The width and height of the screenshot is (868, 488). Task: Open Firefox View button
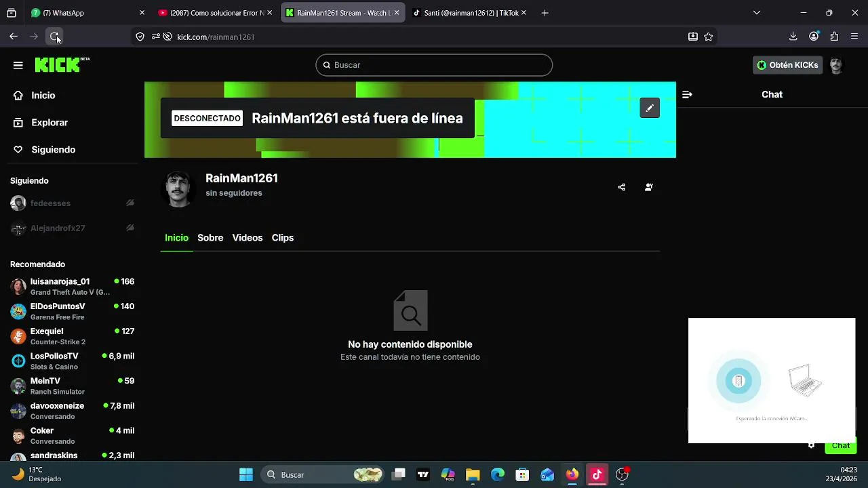point(12,13)
